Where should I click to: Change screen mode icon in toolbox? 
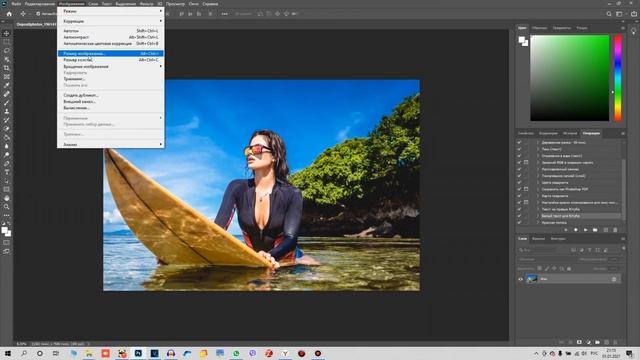[6, 251]
